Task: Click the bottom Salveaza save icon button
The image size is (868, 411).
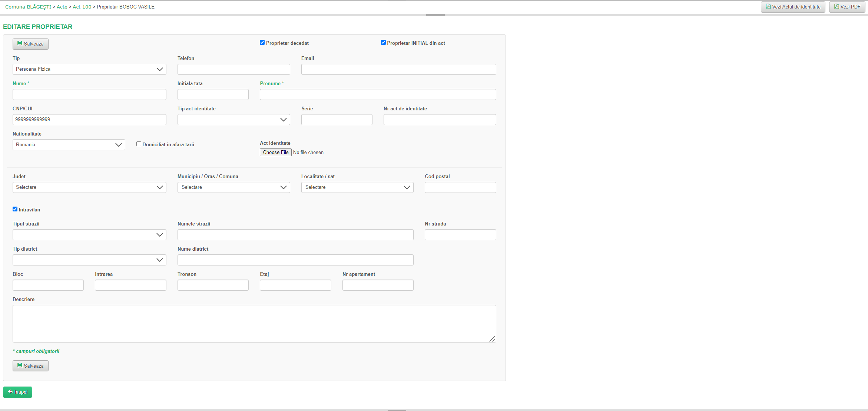Action: coord(30,366)
